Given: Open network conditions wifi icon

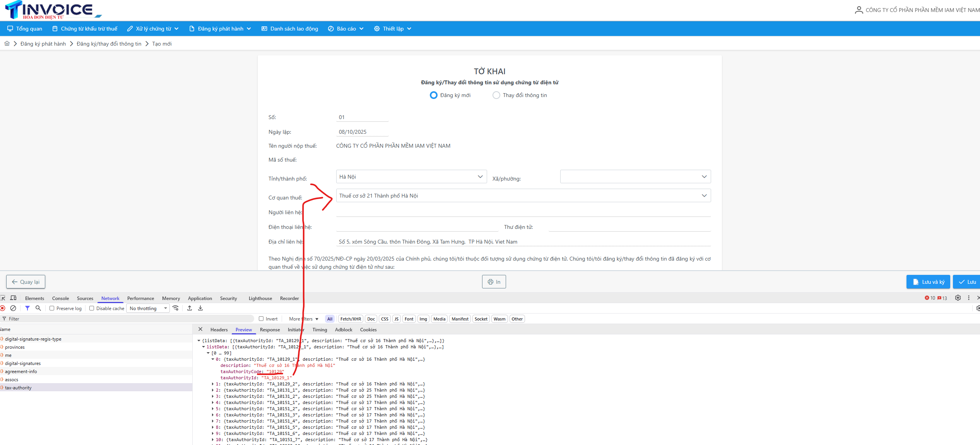Looking at the screenshot, I should [176, 308].
